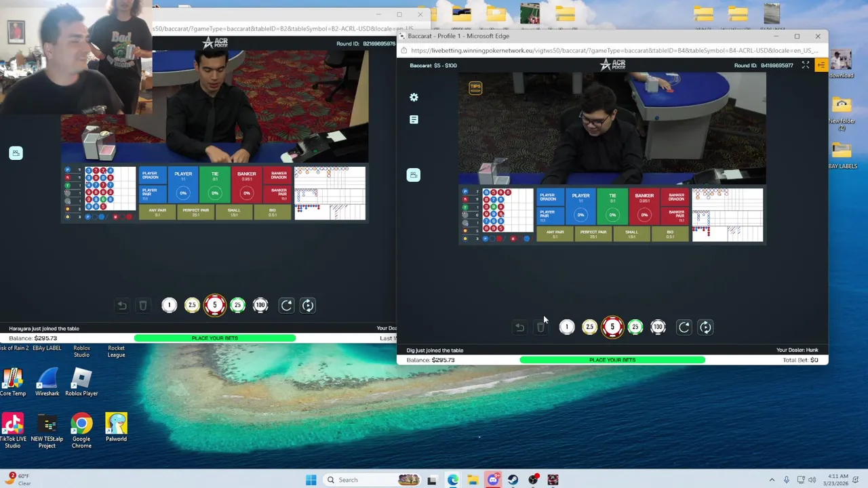Bet on BIG in right window
Screen dimensions: 868x488
(670, 234)
